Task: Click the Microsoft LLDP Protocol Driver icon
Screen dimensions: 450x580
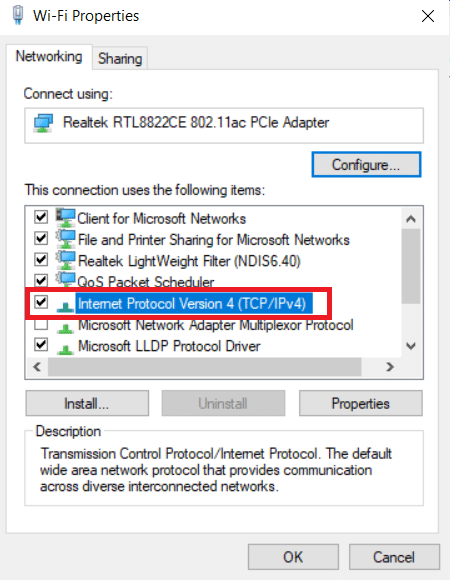Action: pos(65,349)
